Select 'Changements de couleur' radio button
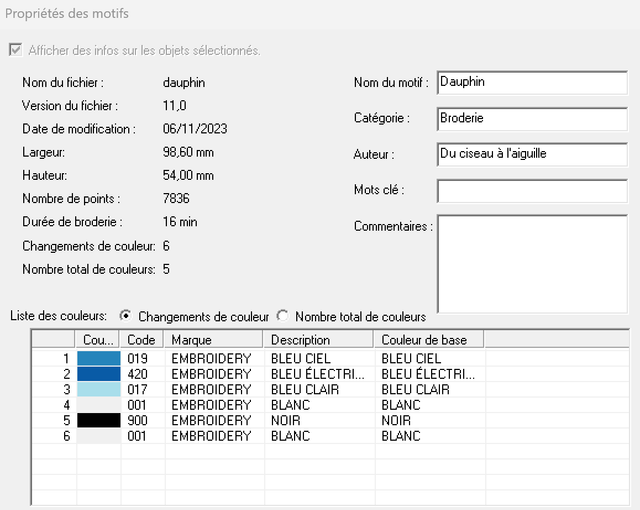 126,316
